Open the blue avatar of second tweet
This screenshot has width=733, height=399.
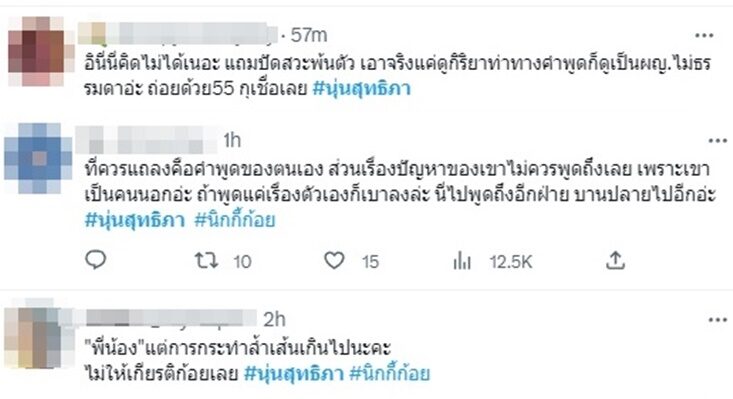pyautogui.click(x=39, y=158)
